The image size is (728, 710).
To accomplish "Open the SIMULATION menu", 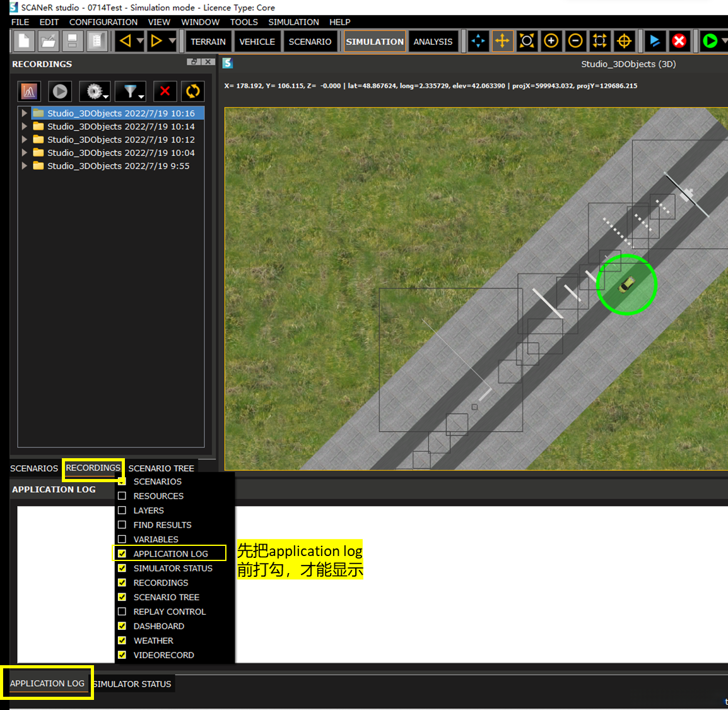I will tap(293, 22).
